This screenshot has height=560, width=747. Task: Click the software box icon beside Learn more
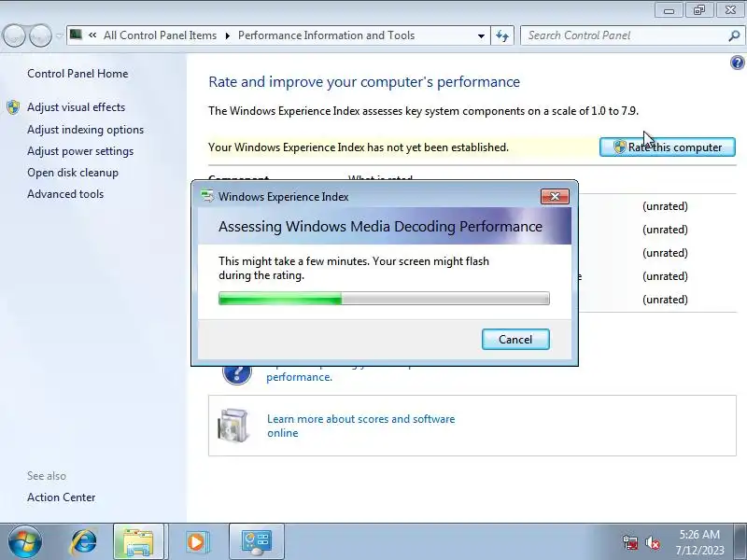point(233,426)
